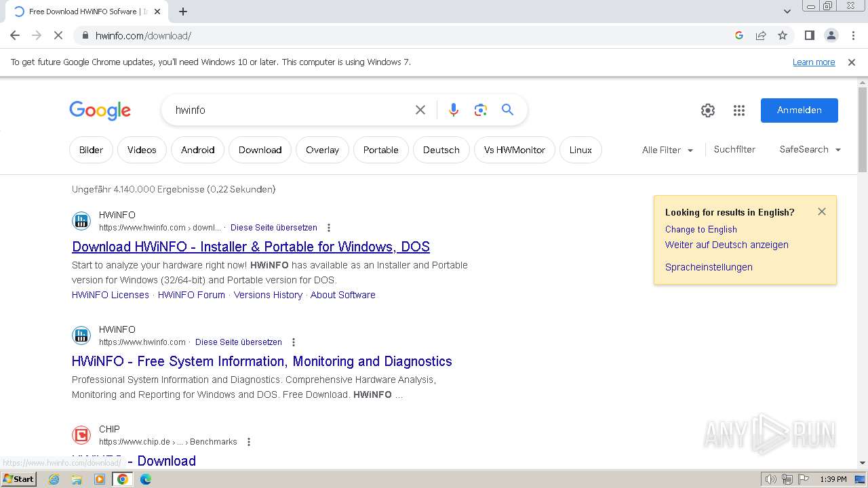The height and width of the screenshot is (488, 868).
Task: Open the HWiNFO Licenses sitelink
Action: (111, 295)
